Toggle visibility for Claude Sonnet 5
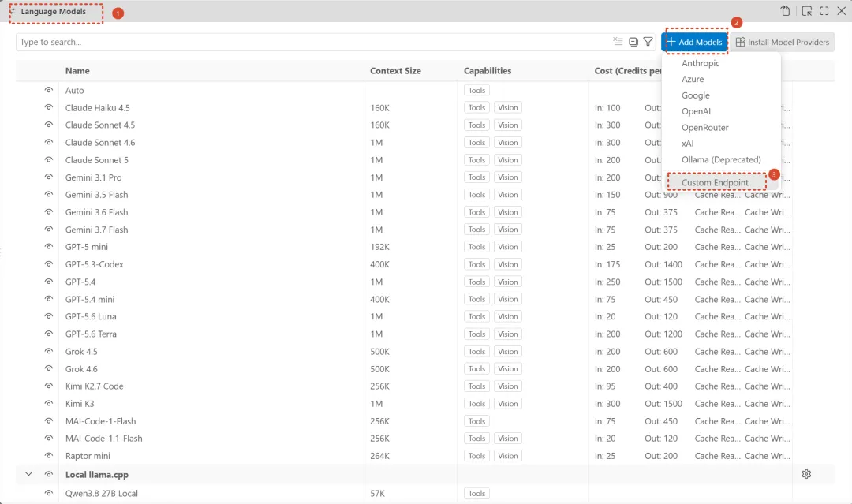Screen dimensions: 852x504 tap(49, 159)
